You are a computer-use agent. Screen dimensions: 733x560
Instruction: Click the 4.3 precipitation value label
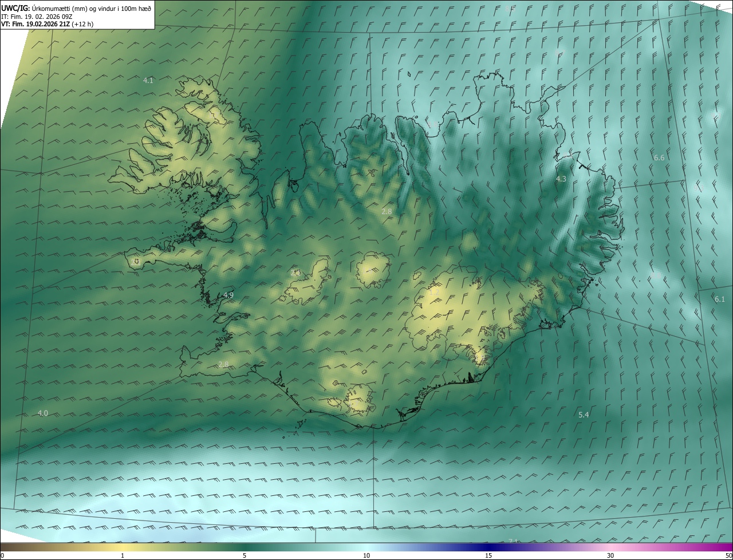tap(561, 179)
